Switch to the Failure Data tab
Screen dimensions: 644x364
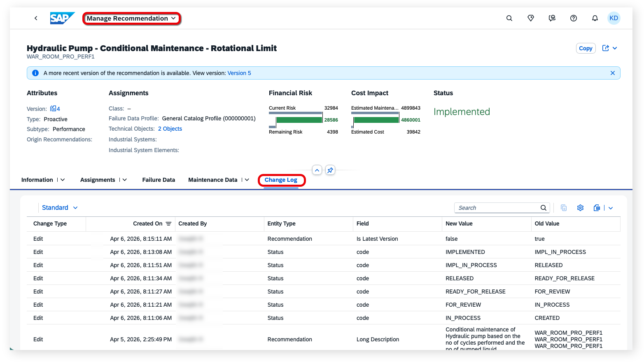tap(159, 180)
